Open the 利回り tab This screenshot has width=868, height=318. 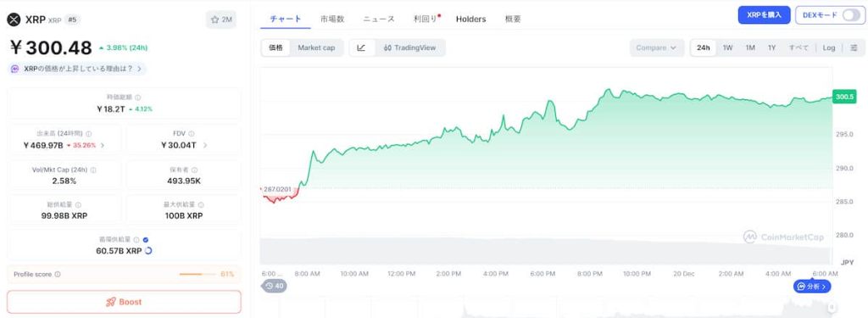click(x=426, y=19)
